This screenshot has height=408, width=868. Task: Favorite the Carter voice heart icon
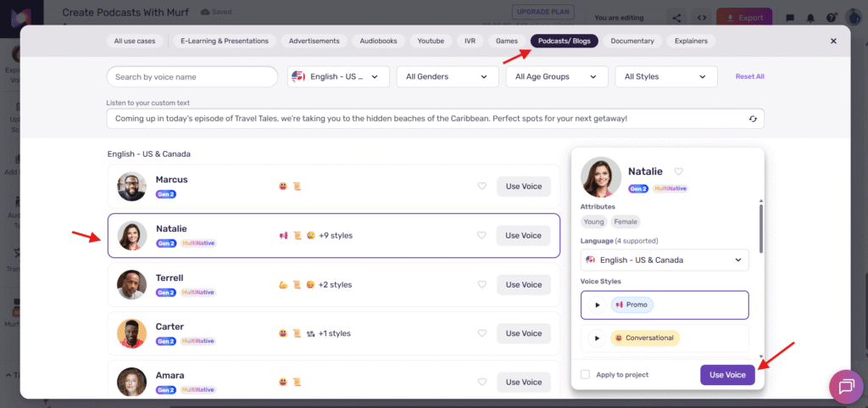[482, 333]
